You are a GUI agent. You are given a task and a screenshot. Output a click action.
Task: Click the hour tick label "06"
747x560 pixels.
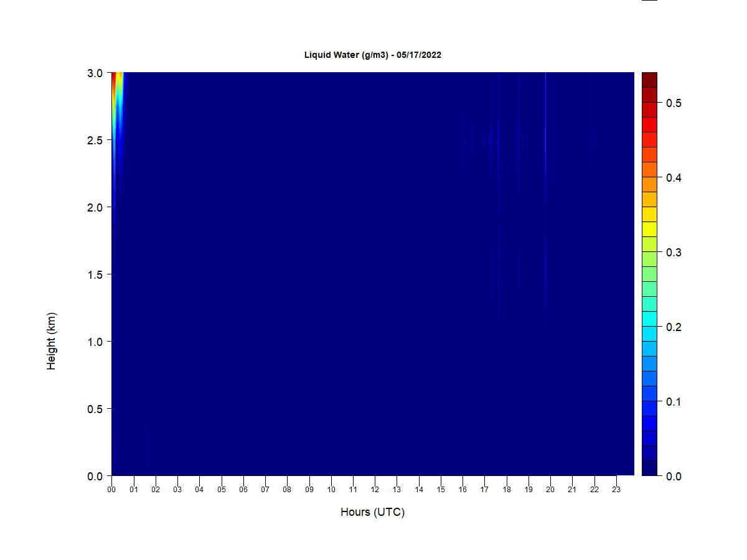243,490
